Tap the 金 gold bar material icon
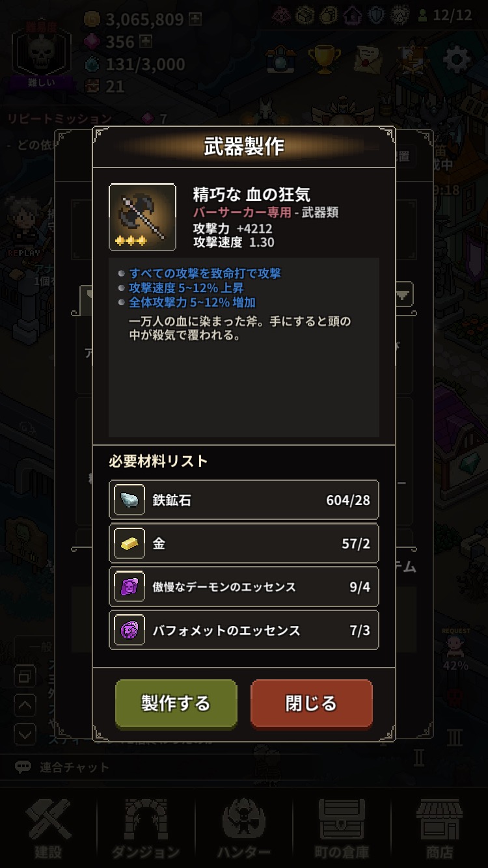 129,543
